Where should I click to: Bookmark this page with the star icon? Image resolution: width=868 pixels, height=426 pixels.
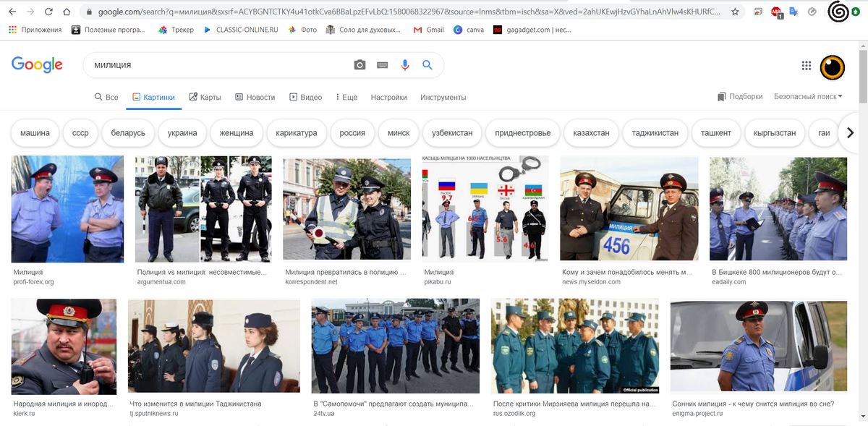tap(734, 12)
